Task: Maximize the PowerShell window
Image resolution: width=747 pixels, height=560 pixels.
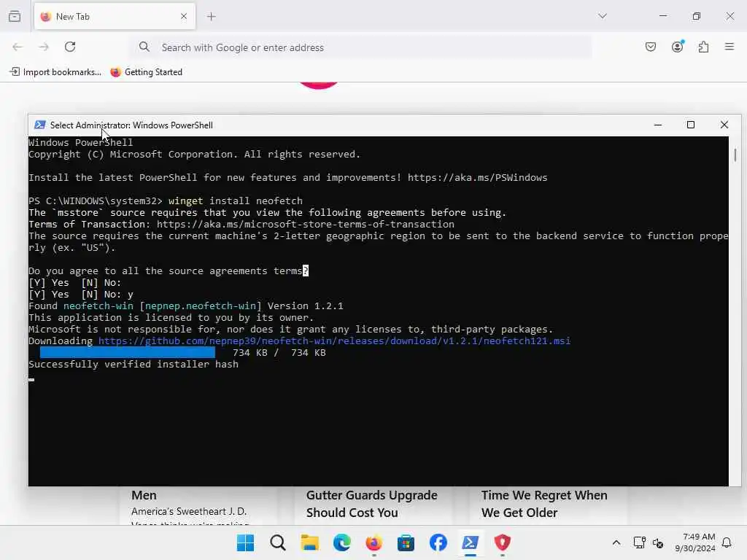Action: pyautogui.click(x=691, y=125)
